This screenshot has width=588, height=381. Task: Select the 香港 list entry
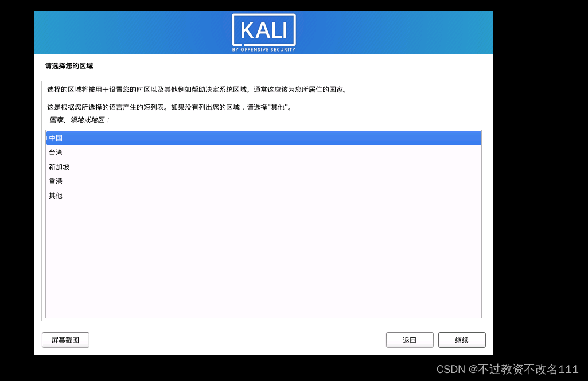pyautogui.click(x=264, y=181)
